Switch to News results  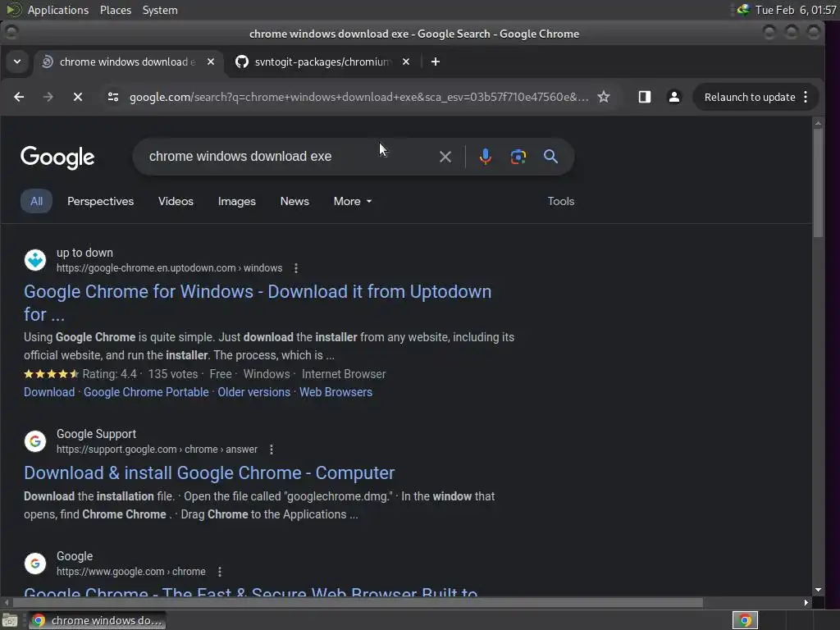[x=294, y=202]
